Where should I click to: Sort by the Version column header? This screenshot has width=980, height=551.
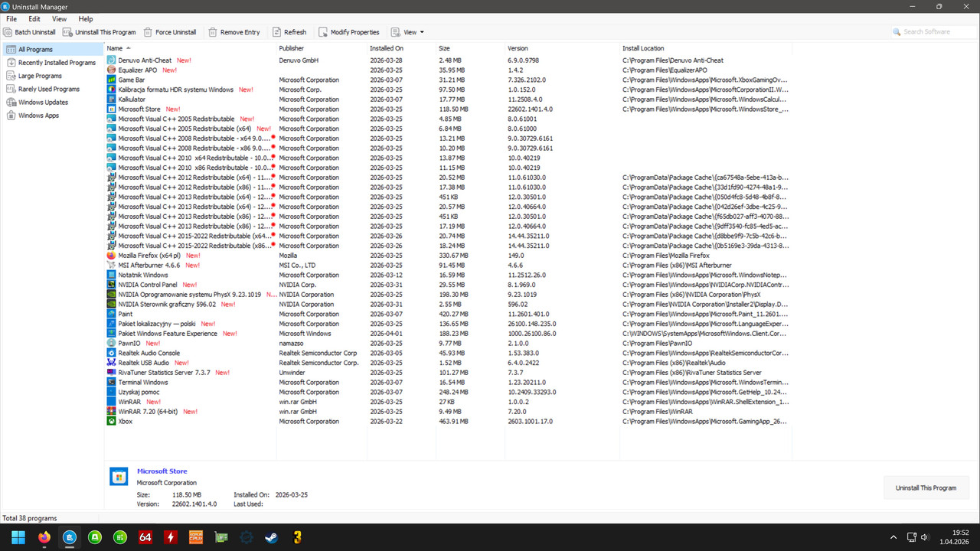point(562,48)
